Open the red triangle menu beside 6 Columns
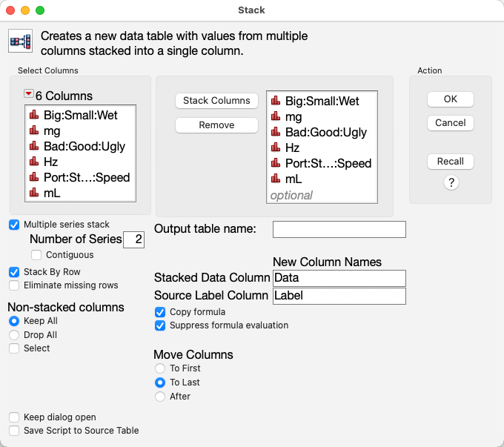 click(29, 94)
